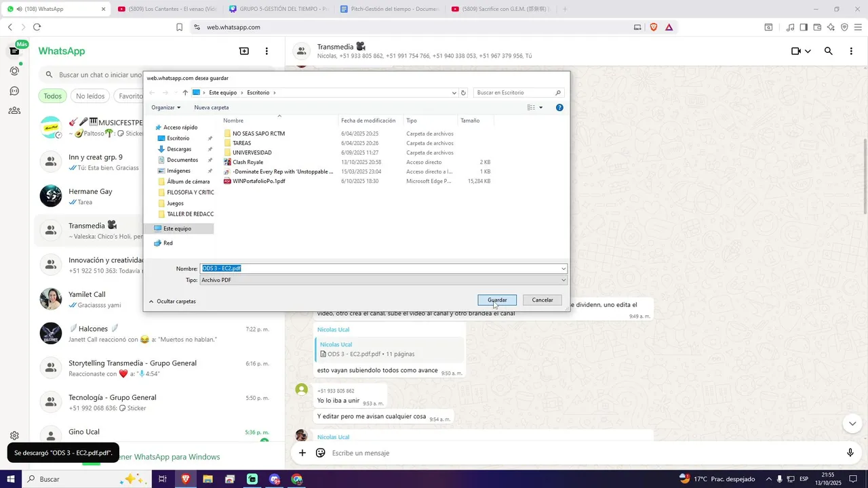Select Este equipo in navigation pane
Image resolution: width=868 pixels, height=488 pixels.
178,228
